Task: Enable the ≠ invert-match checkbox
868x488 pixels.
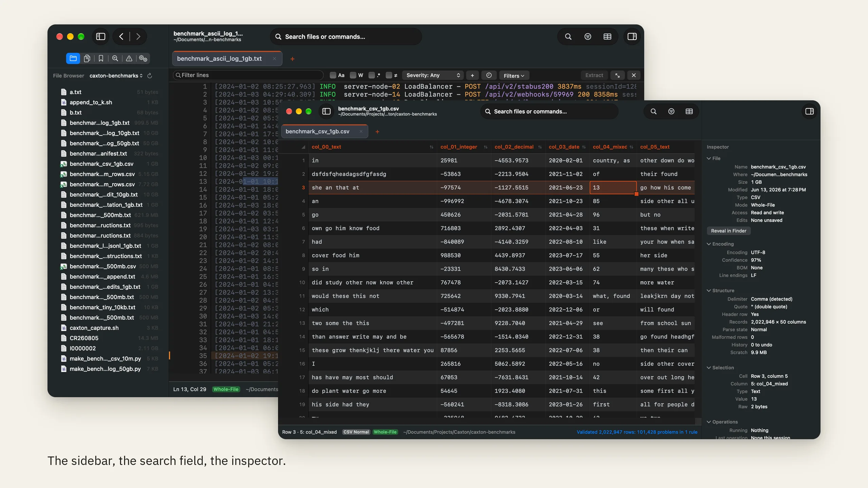Action: 389,75
